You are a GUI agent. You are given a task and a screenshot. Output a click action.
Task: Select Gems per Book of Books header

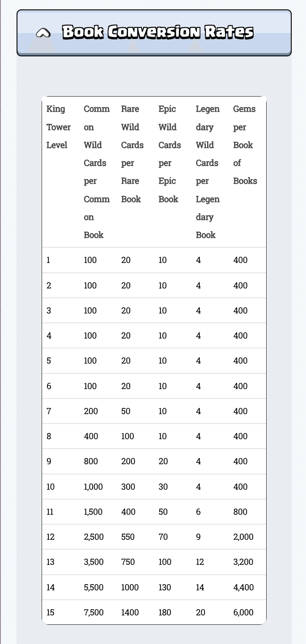tap(245, 145)
